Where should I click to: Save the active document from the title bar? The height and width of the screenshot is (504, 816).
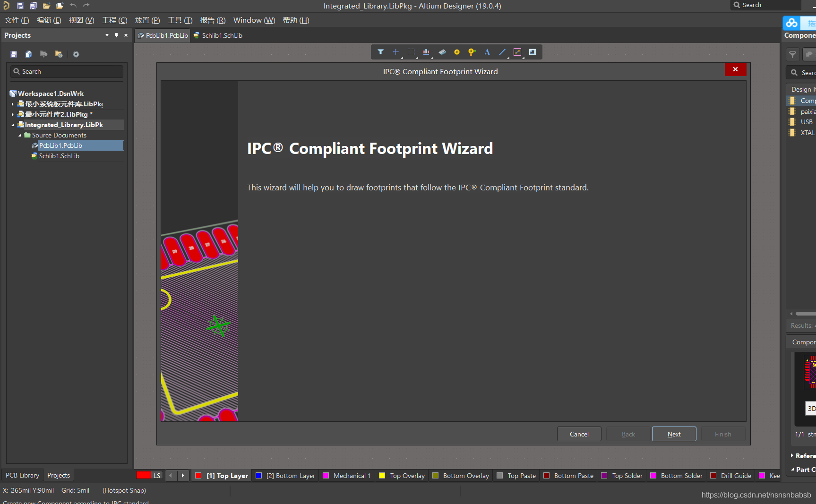point(20,6)
